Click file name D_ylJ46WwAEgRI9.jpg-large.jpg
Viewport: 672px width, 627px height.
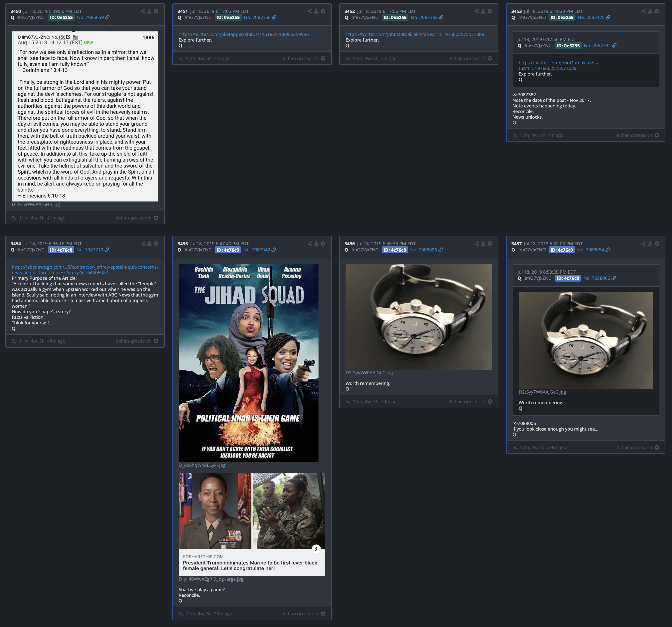pos(211,579)
